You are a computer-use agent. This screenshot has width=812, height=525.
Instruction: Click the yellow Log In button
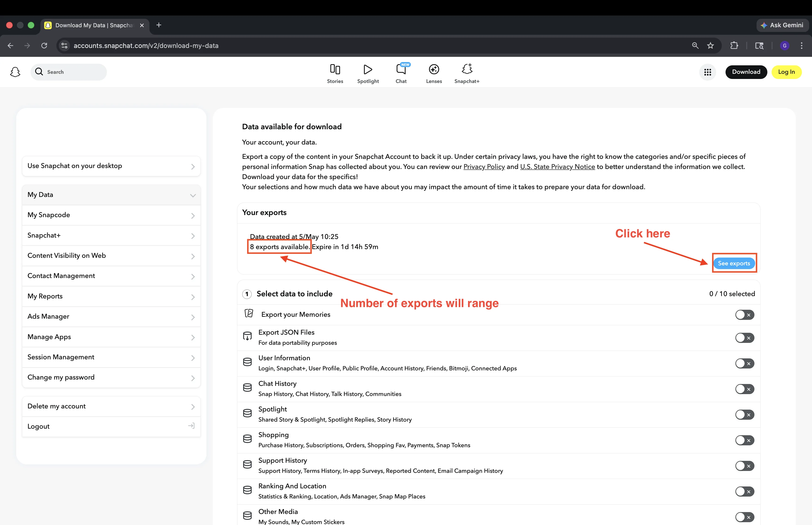[x=786, y=72]
